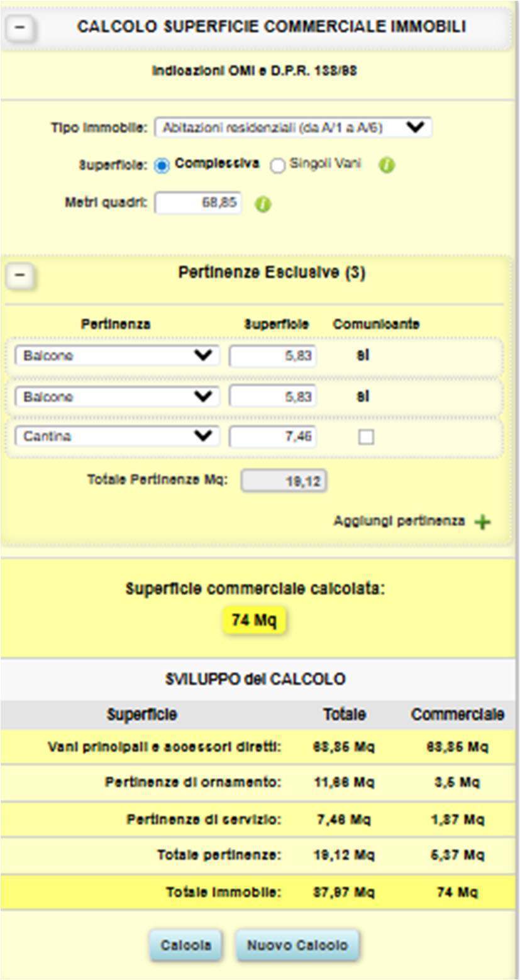The height and width of the screenshot is (980, 520).
Task: Click the Aggiungi pertinenza link
Action: pos(399,521)
